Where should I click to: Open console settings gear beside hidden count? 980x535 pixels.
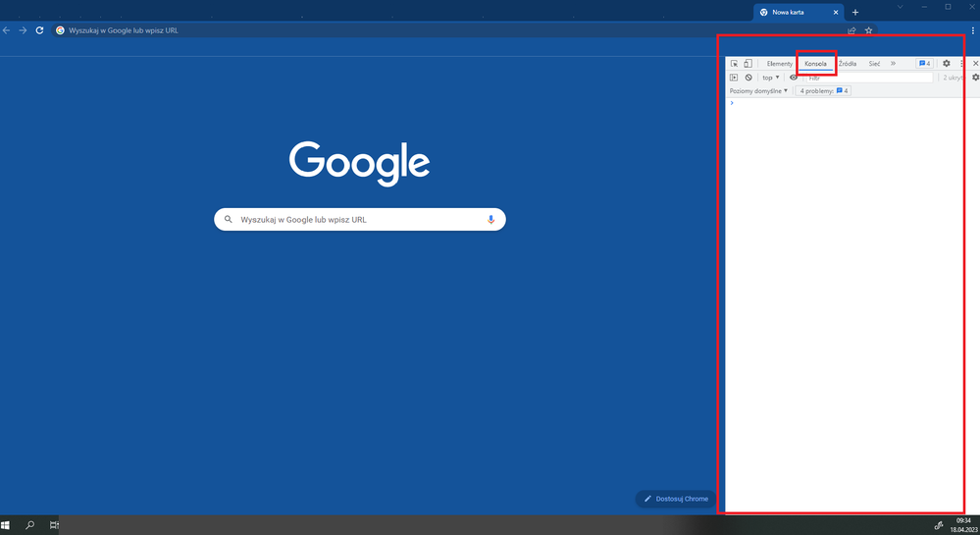(975, 78)
